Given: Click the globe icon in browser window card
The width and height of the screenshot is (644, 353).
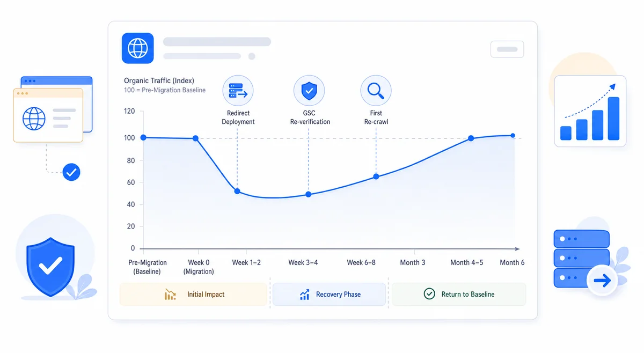Looking at the screenshot, I should point(34,118).
